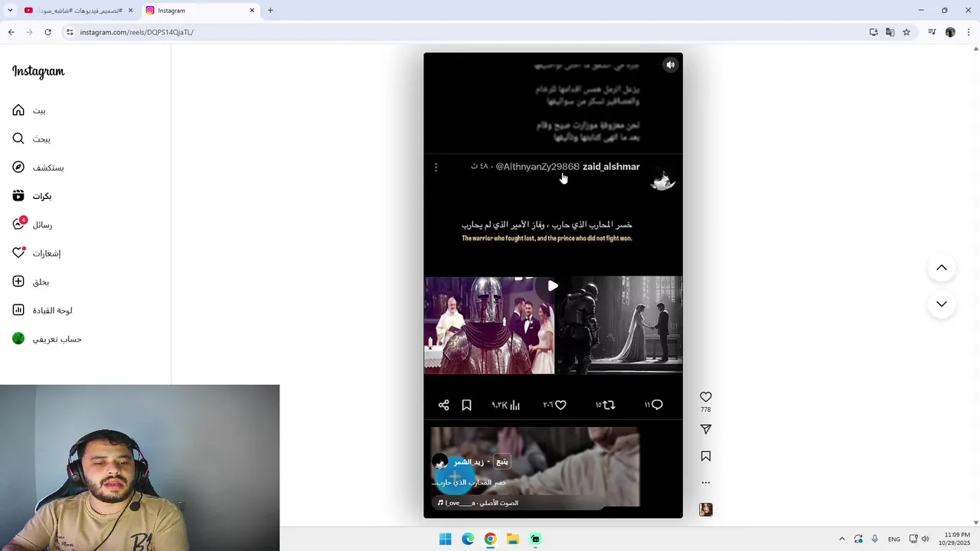Bookmark this page with the star icon
Screen dimensions: 980x551
tap(906, 32)
